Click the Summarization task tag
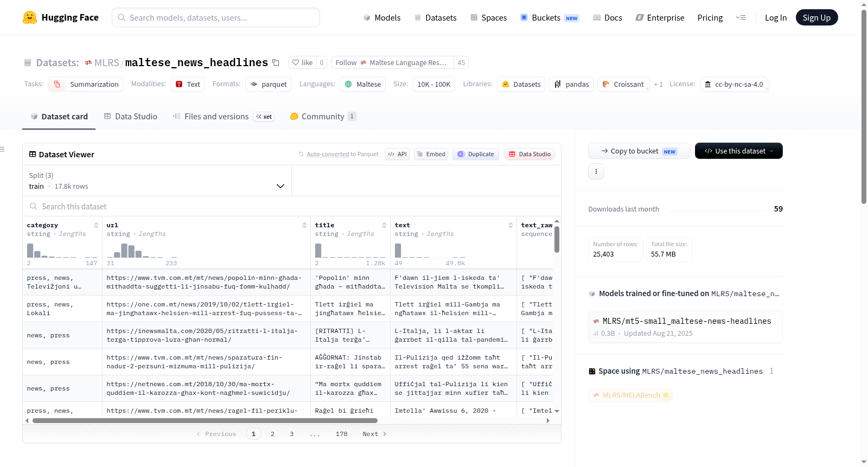 86,84
